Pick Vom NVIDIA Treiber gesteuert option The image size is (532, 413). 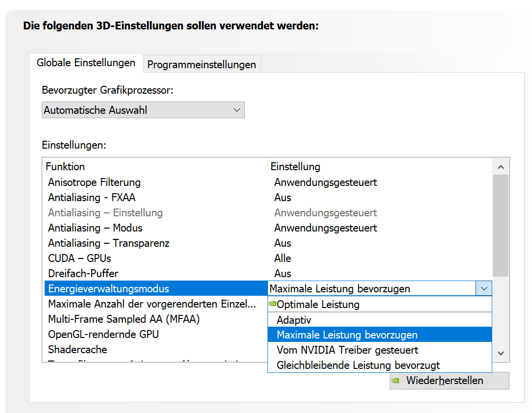pyautogui.click(x=380, y=350)
